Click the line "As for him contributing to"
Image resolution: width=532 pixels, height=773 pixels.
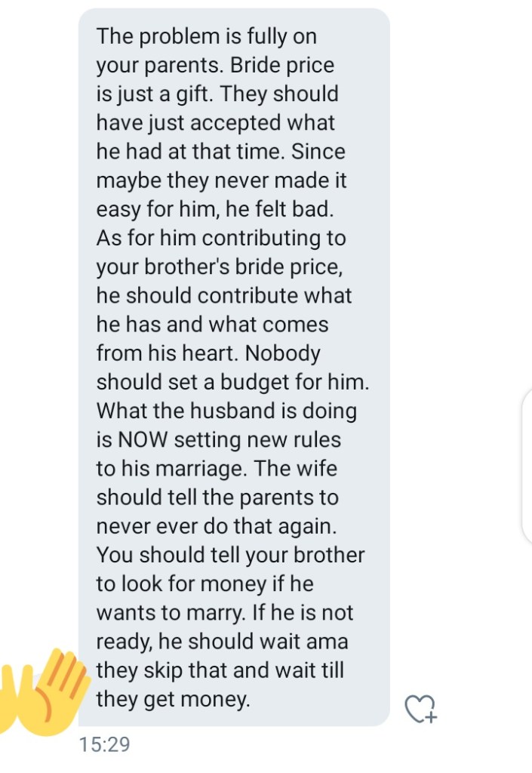coord(221,238)
